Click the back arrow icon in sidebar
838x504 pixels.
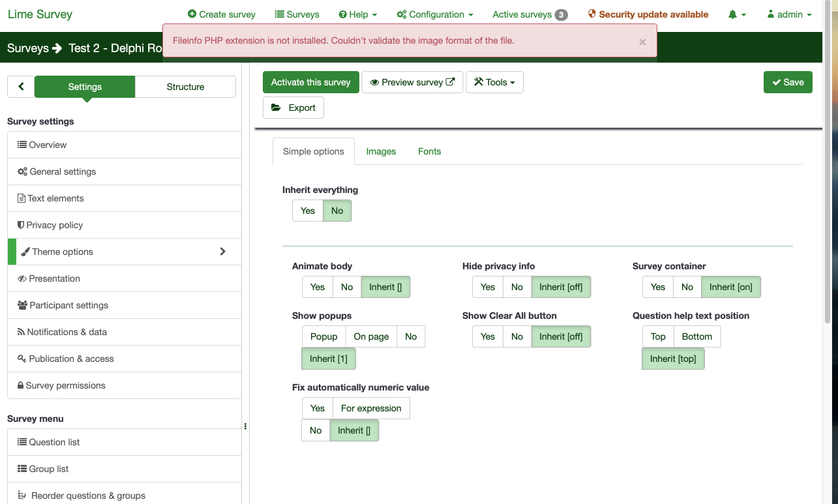(21, 87)
